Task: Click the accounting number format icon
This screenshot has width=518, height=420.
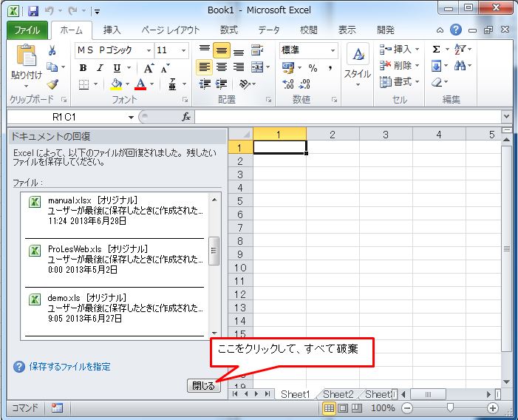Action: [x=288, y=68]
